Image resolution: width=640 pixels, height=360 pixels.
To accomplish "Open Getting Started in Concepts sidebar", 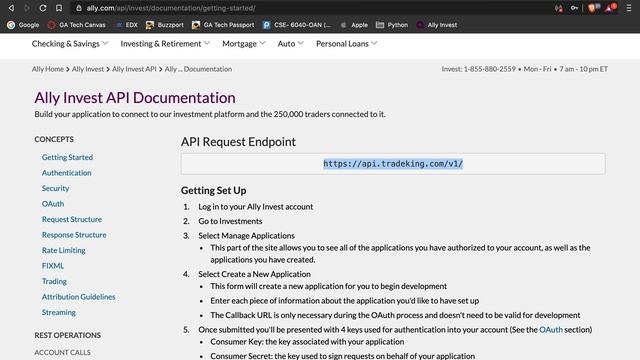I will click(x=67, y=157).
